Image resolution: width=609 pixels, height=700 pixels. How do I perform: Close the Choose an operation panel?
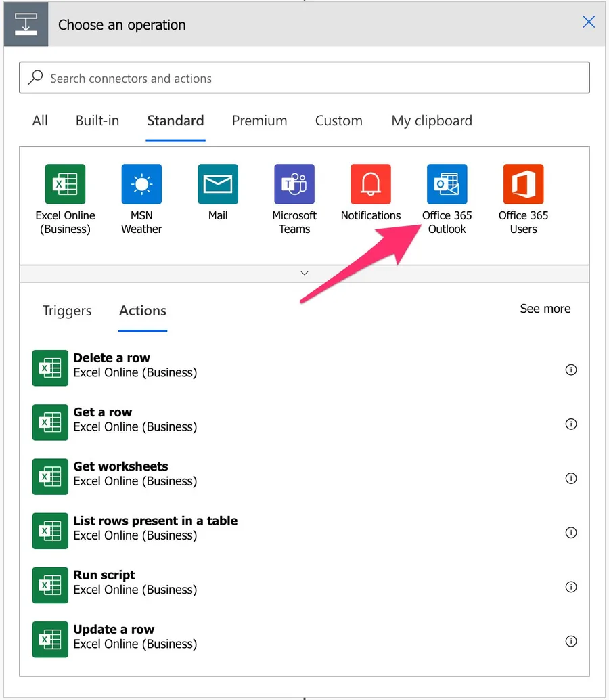coord(589,22)
